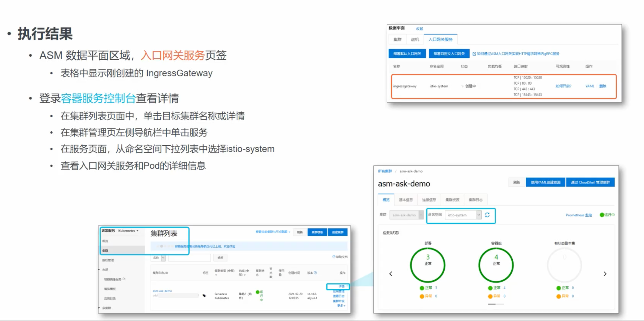Click the carousel next arrow

click(605, 274)
